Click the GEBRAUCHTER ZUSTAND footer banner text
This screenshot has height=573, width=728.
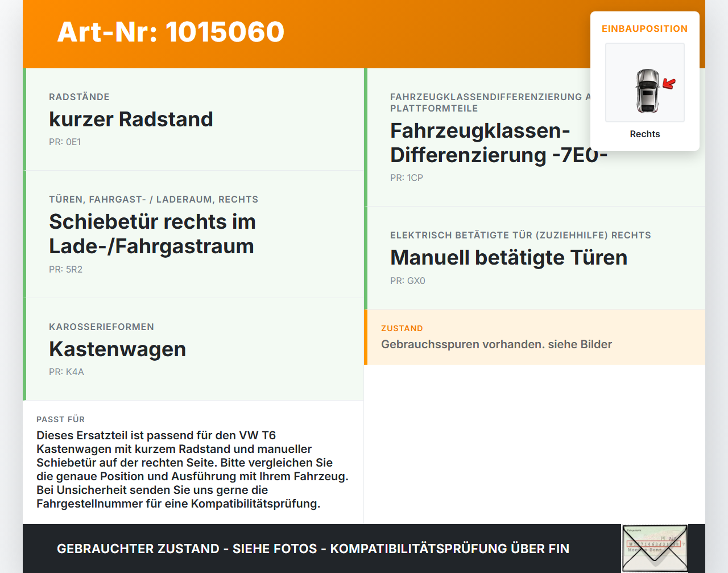[x=313, y=549]
